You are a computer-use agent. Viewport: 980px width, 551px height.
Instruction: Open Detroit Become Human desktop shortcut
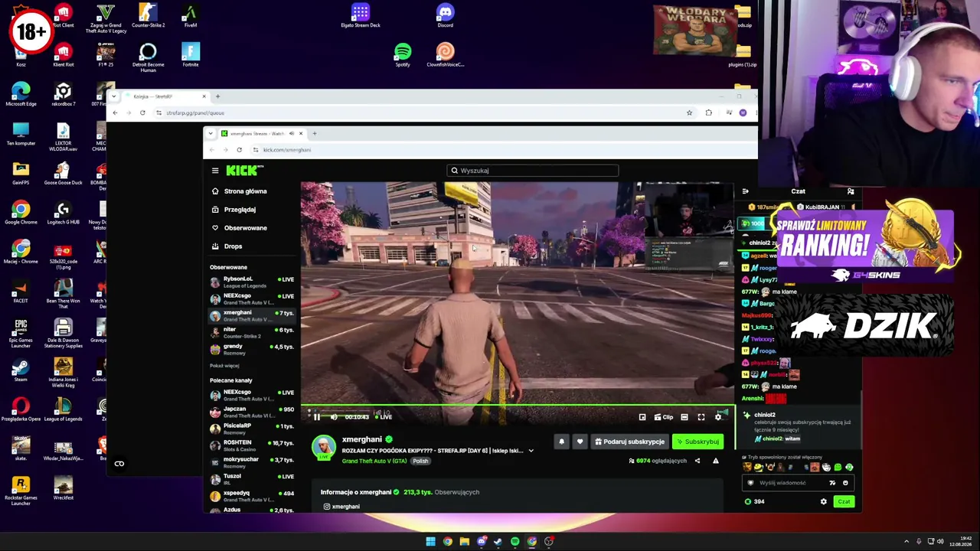pyautogui.click(x=148, y=58)
